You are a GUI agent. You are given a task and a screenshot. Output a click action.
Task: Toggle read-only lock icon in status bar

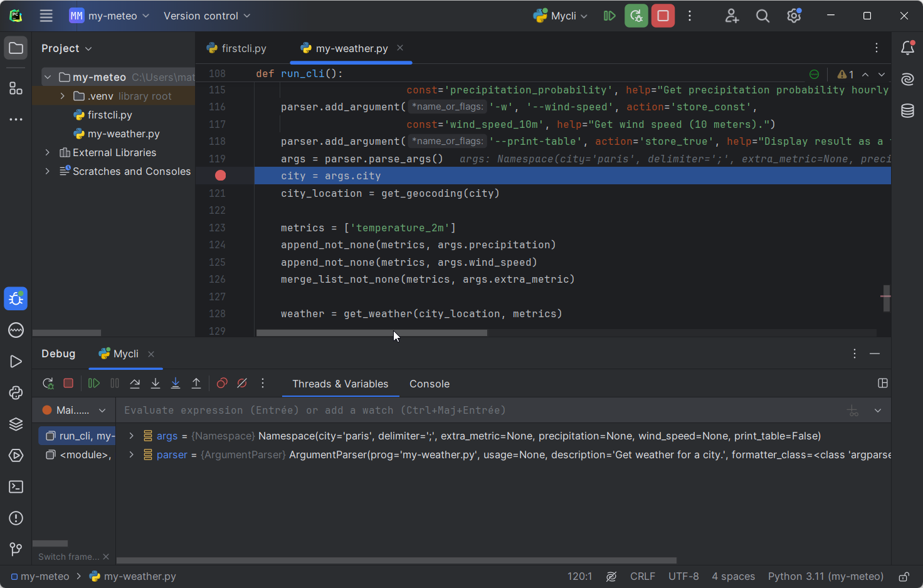(904, 577)
